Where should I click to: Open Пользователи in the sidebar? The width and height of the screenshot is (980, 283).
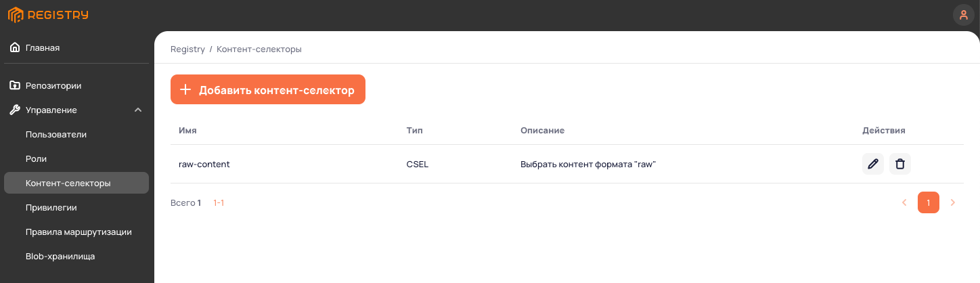pos(56,135)
